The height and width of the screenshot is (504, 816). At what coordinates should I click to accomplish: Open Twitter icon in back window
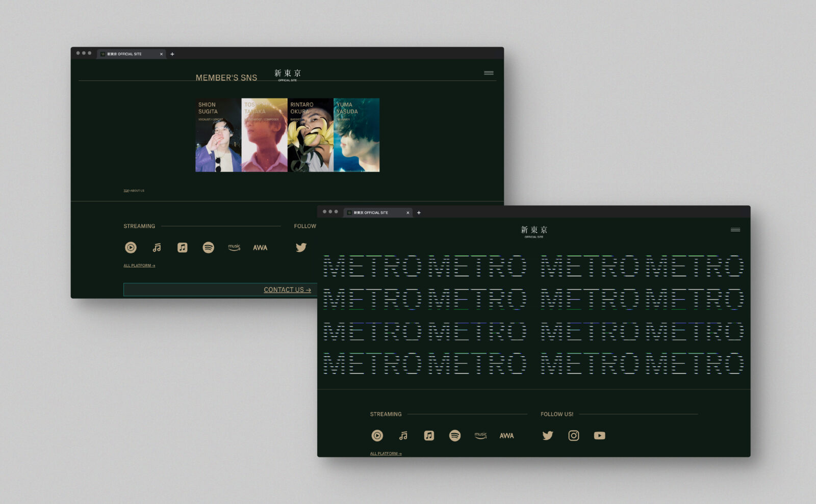click(x=301, y=248)
